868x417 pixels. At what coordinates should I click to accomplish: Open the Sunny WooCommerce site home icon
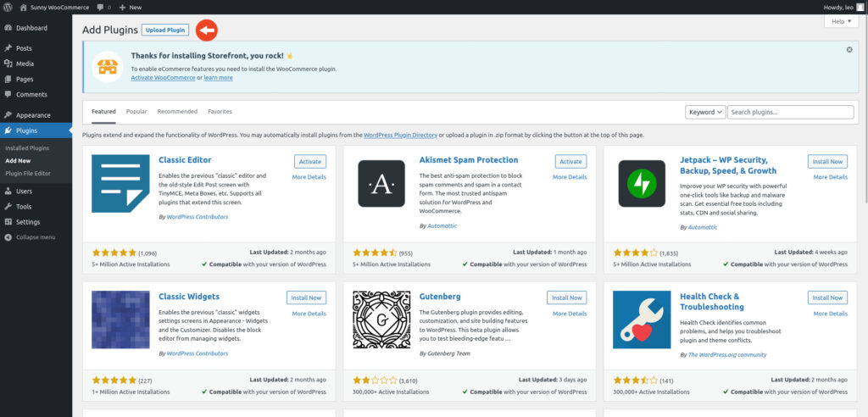[x=23, y=7]
